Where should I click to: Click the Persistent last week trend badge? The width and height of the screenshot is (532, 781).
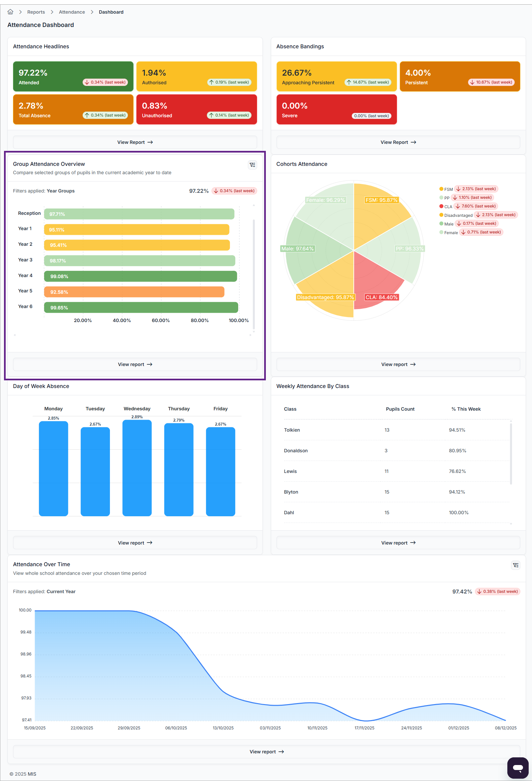(x=491, y=82)
